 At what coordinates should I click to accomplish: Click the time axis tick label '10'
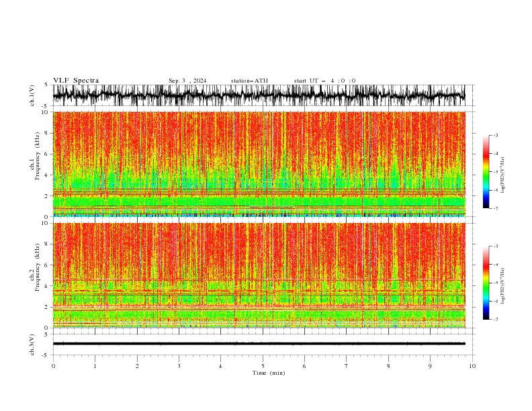click(472, 366)
